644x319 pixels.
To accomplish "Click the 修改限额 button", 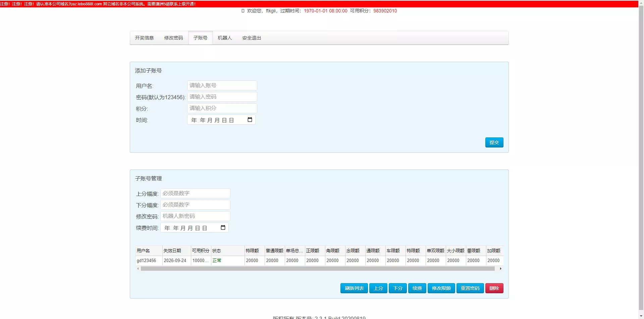I will click(x=441, y=288).
